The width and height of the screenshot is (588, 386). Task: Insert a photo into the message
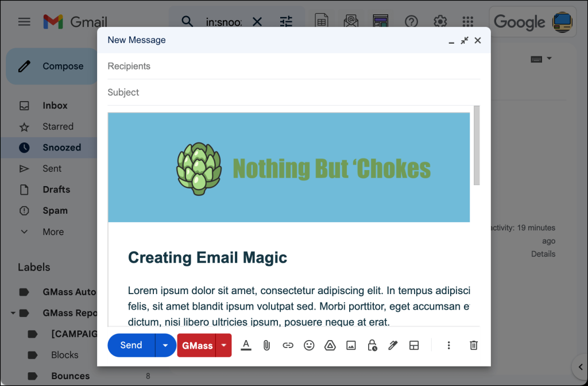click(x=351, y=345)
